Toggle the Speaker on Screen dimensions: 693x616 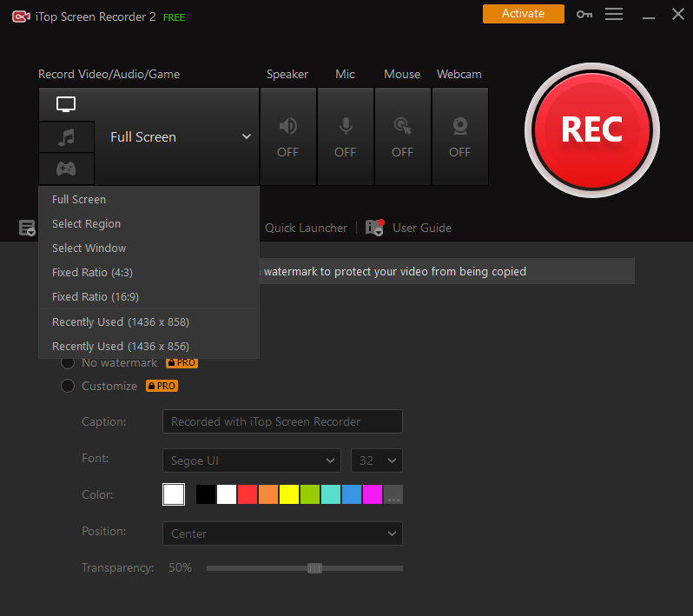click(288, 136)
